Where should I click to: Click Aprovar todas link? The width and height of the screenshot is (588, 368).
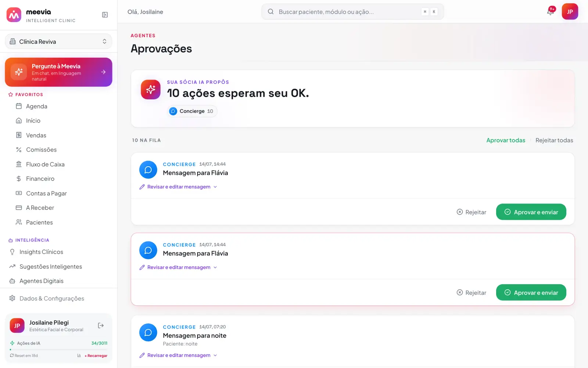tap(506, 140)
